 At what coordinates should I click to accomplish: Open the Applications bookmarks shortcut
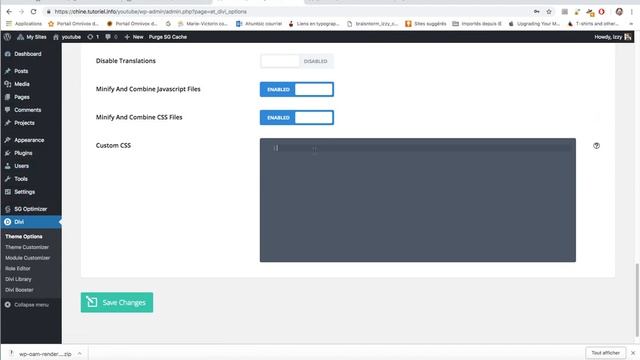coord(24,24)
